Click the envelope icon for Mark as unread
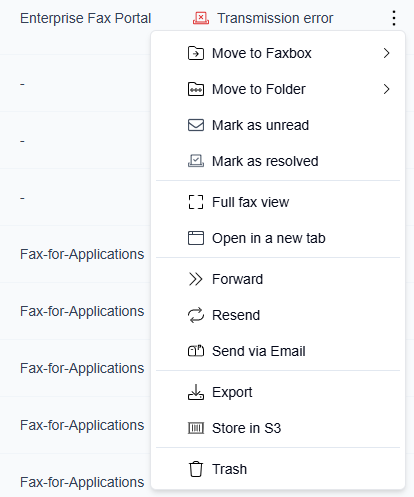414x497 pixels. coord(196,125)
